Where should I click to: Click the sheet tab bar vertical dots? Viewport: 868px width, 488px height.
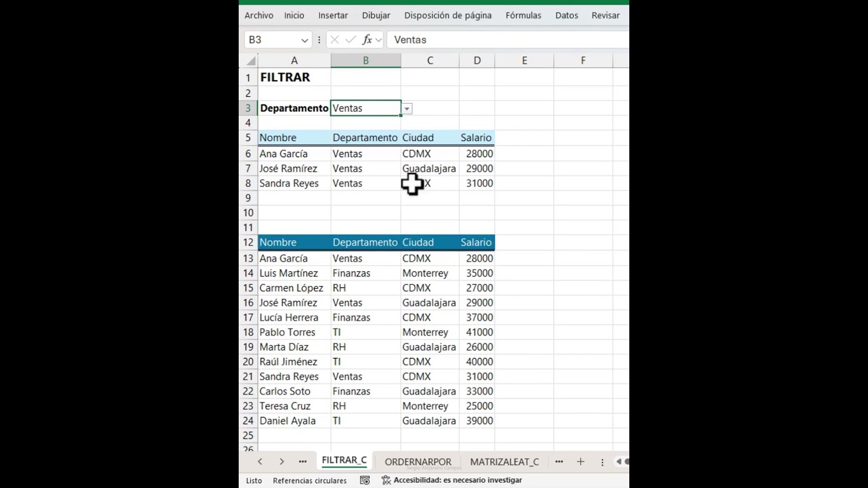[602, 462]
